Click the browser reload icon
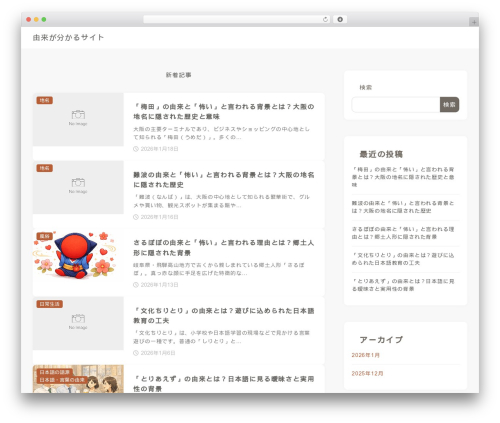The width and height of the screenshot is (500, 423). coord(325,20)
